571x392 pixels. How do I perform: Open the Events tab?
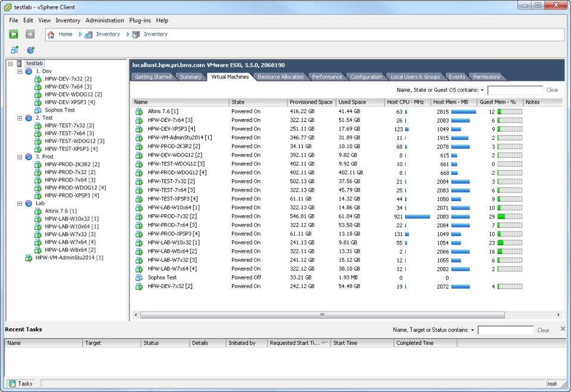click(x=457, y=77)
